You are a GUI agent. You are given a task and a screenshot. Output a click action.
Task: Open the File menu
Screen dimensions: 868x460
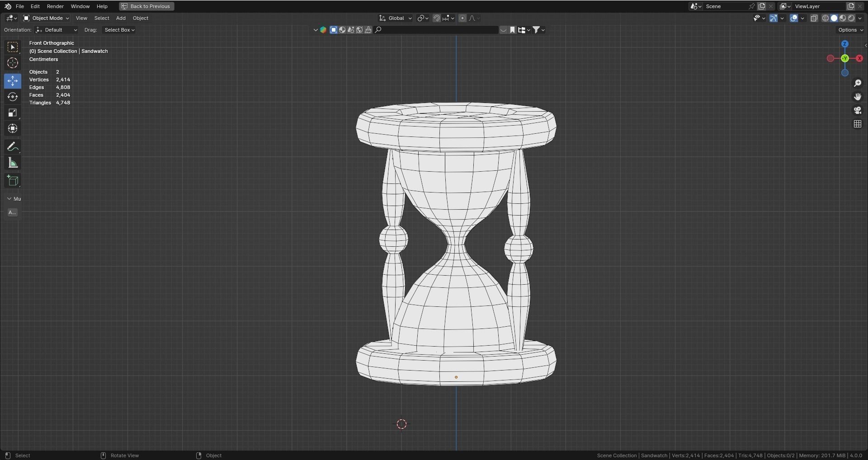tap(20, 6)
